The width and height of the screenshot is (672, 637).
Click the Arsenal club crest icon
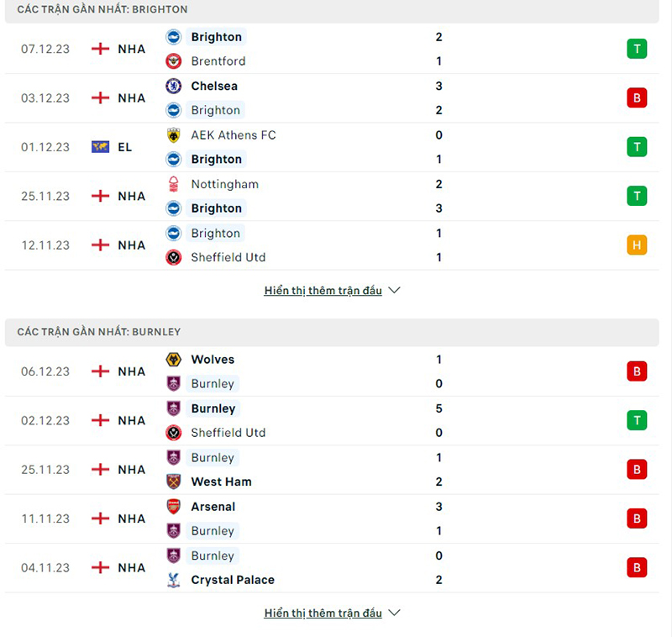(x=174, y=507)
